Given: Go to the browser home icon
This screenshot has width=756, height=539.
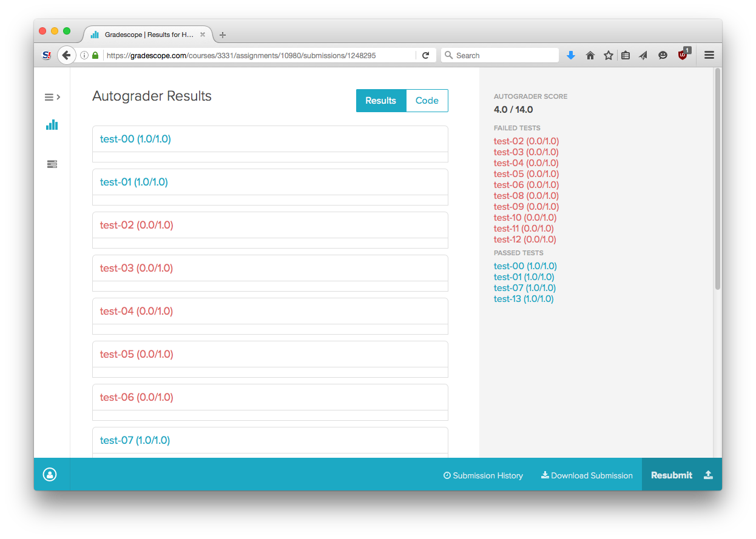Looking at the screenshot, I should point(590,55).
